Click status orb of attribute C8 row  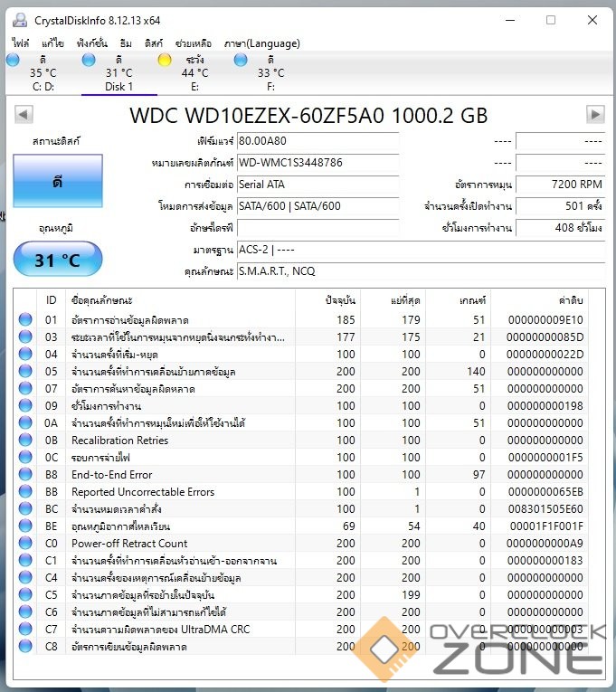25,647
